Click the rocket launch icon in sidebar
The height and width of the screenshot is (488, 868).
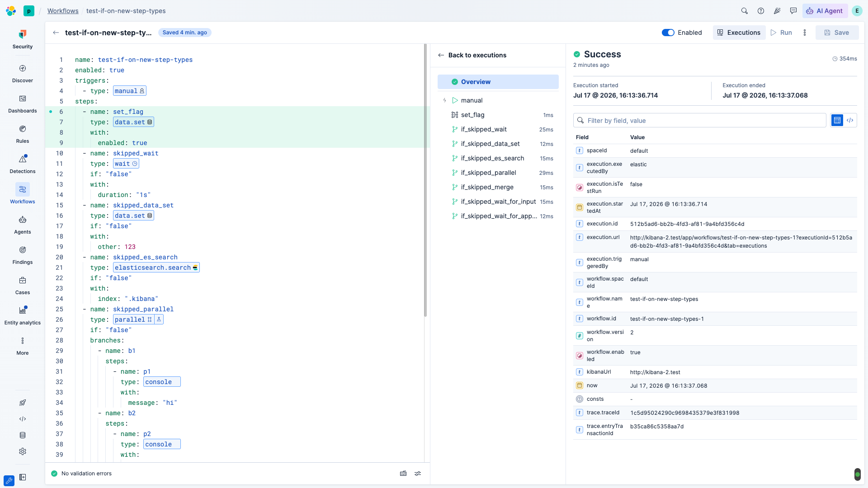[23, 403]
